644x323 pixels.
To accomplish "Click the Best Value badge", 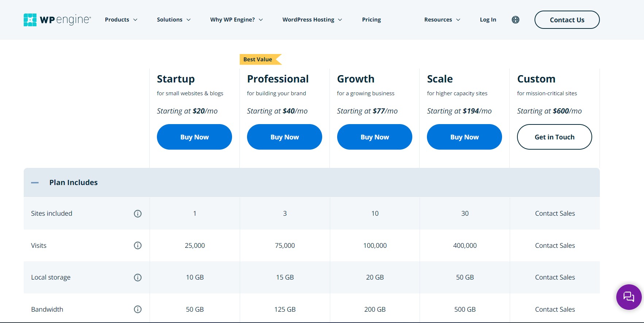I will click(261, 59).
